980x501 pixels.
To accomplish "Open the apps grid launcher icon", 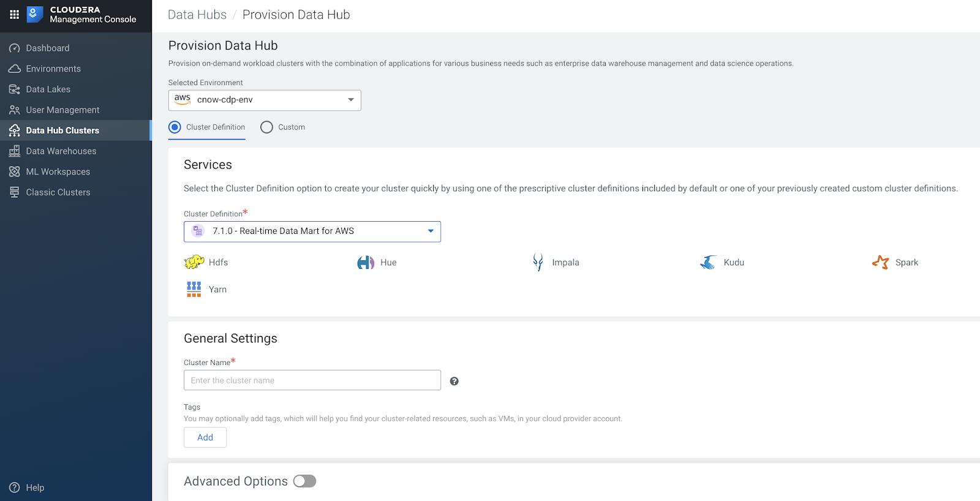I will pos(14,14).
